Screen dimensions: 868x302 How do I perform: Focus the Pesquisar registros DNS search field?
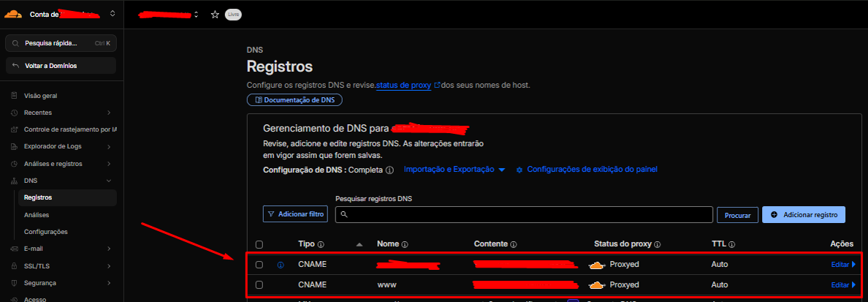[x=524, y=214]
